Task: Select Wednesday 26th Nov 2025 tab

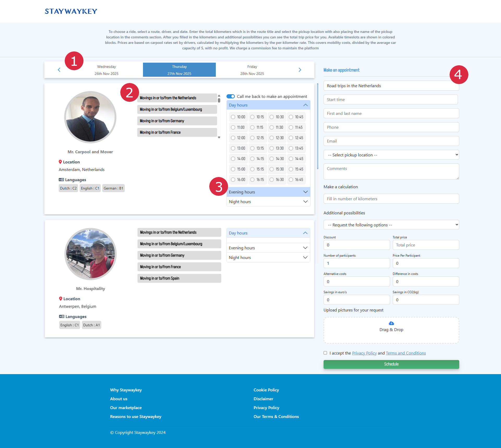Action: pyautogui.click(x=106, y=70)
